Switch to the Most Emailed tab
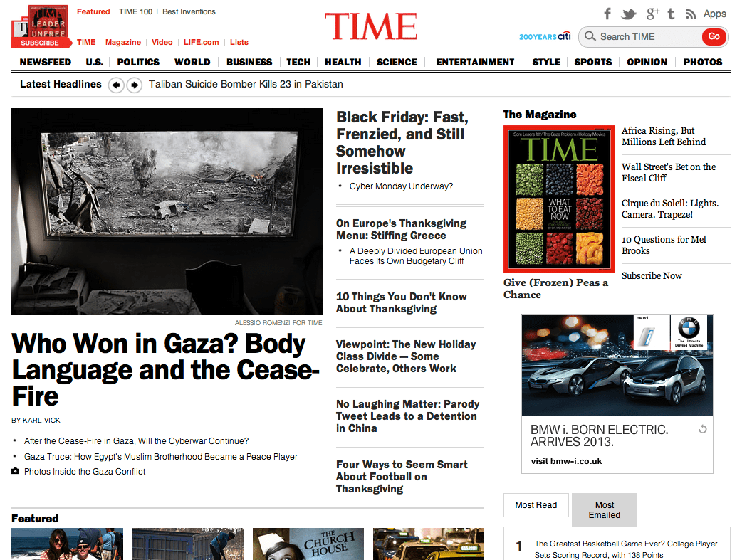 pyautogui.click(x=604, y=509)
